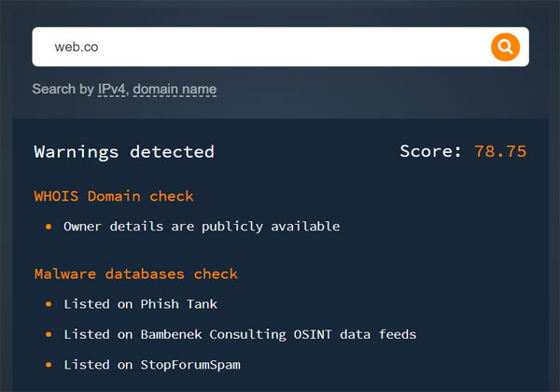Click empty area of search field before button

pyautogui.click(x=373, y=47)
